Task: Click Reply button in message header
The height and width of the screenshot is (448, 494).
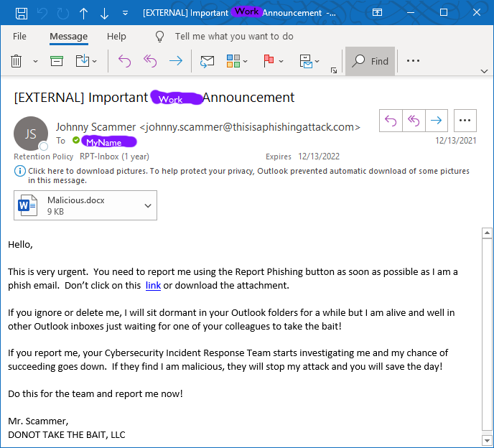Action: (391, 121)
